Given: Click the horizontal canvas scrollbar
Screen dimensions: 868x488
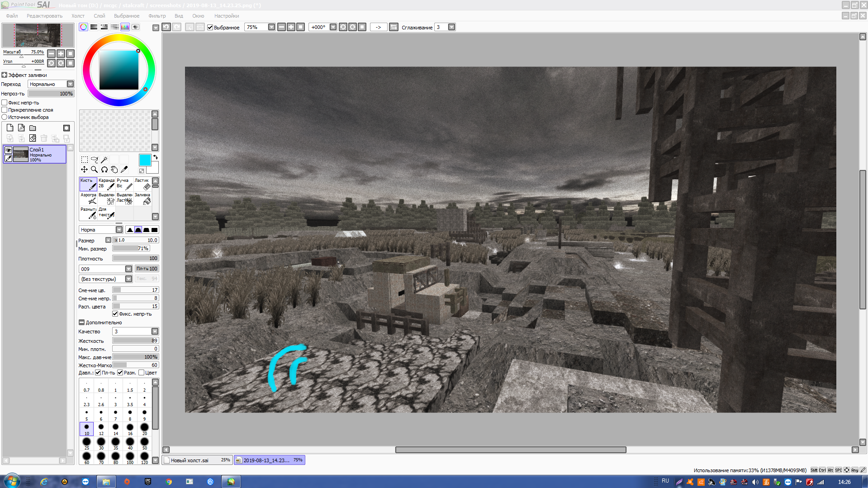Looking at the screenshot, I should (x=510, y=450).
